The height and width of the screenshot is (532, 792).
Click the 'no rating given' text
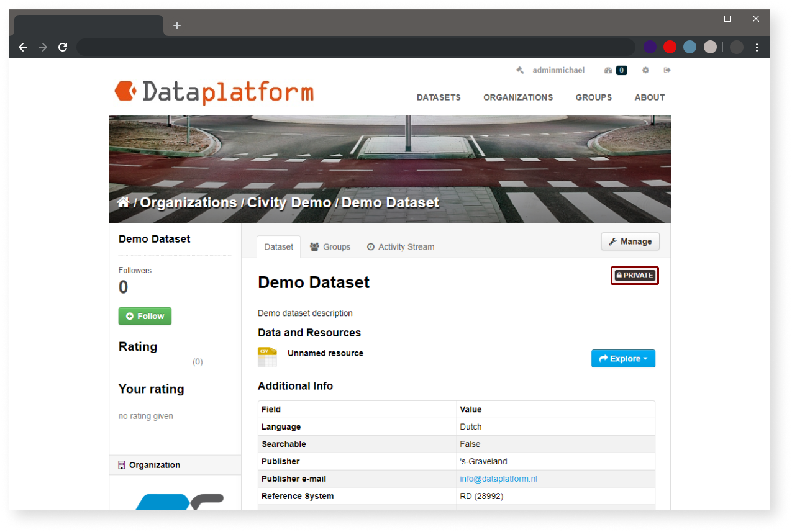(x=146, y=416)
